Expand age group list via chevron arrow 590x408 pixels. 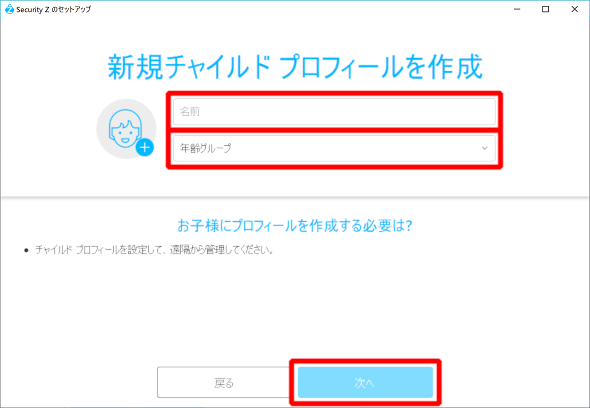click(485, 148)
